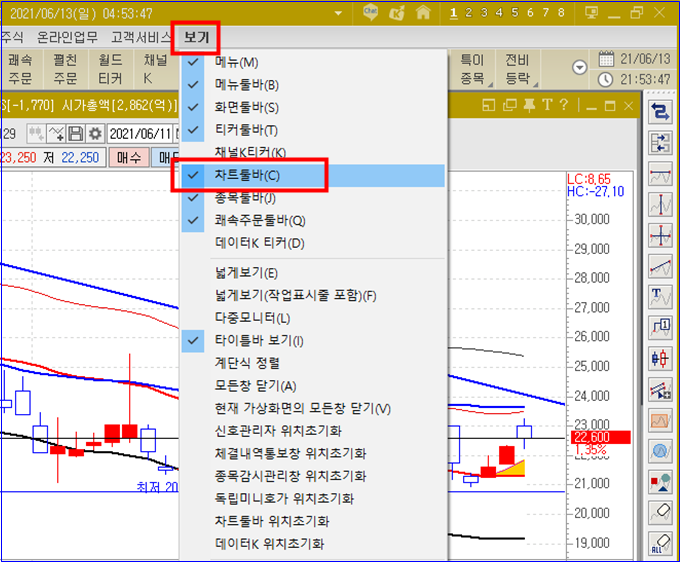Expand the 특이종목 toolbar button
This screenshot has height=562, width=680.
[472, 69]
